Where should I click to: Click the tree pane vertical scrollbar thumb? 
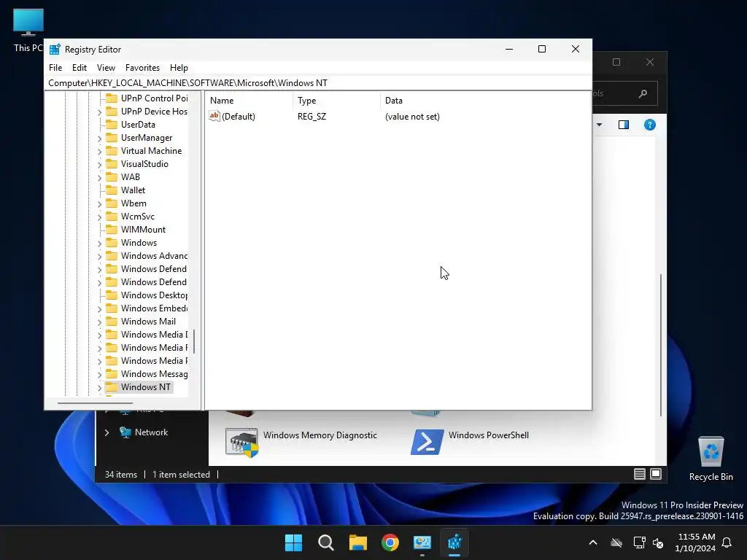[194, 341]
